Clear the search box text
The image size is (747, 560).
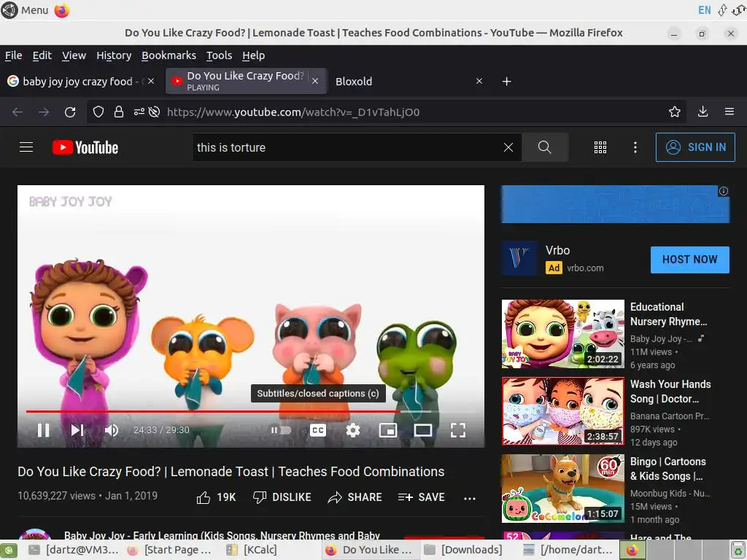pos(508,147)
